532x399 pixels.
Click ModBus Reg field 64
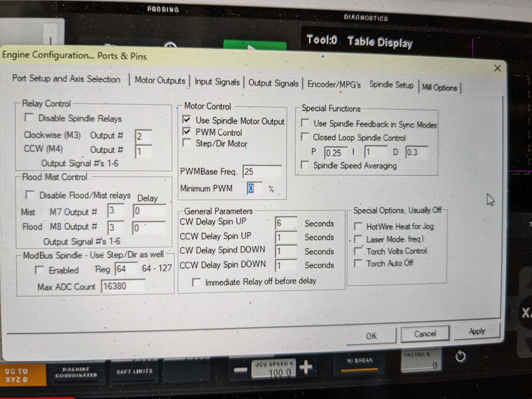126,268
